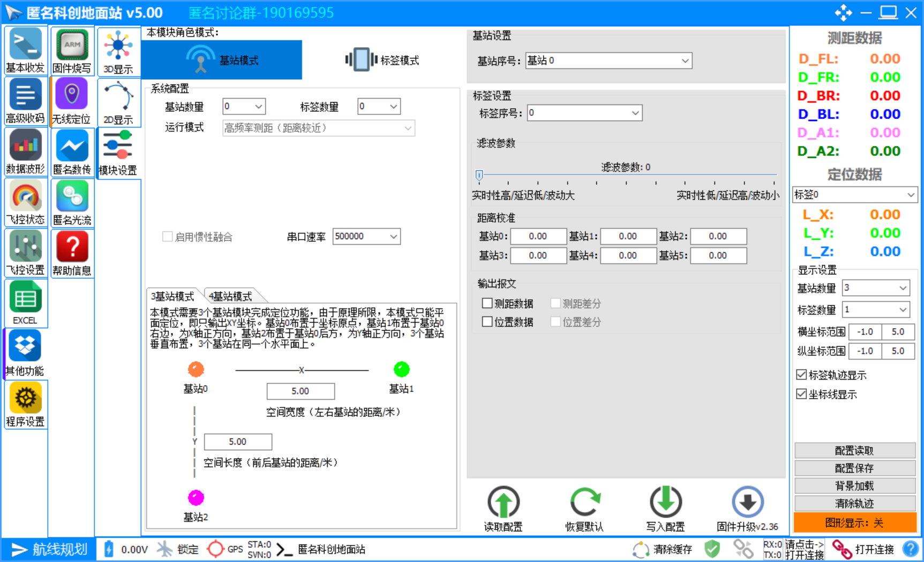Open 标签数量 dropdown in 显示设置
924x562 pixels.
click(x=876, y=309)
